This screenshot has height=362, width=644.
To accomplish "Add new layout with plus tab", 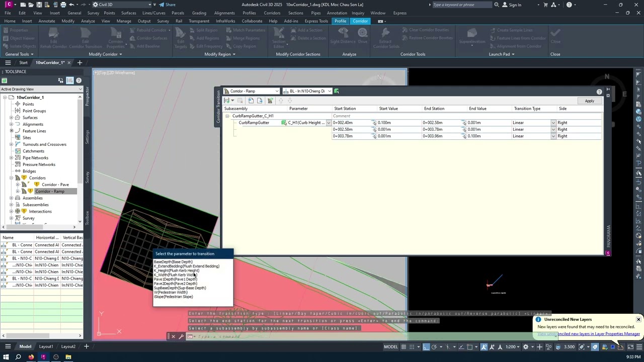I will click(x=86, y=346).
